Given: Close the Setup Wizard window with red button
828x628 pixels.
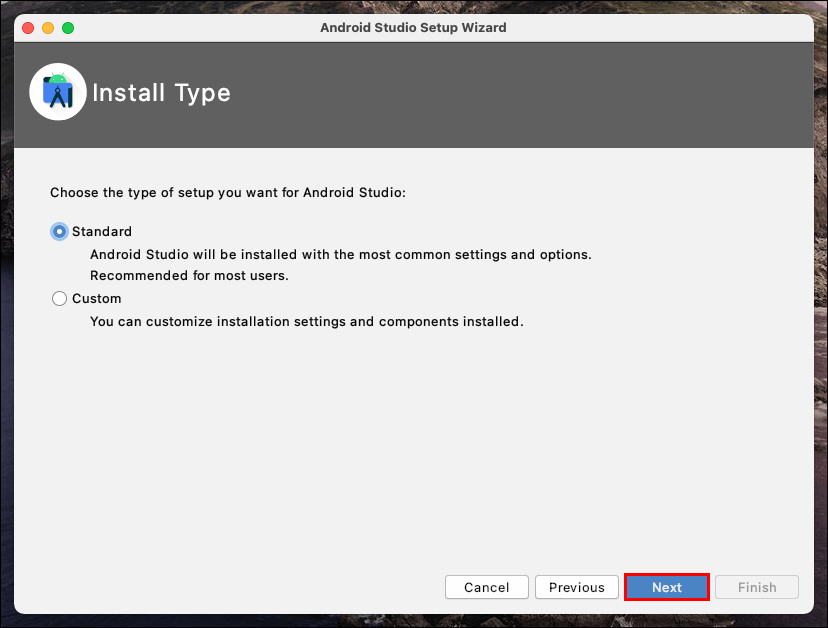Looking at the screenshot, I should click(x=28, y=27).
